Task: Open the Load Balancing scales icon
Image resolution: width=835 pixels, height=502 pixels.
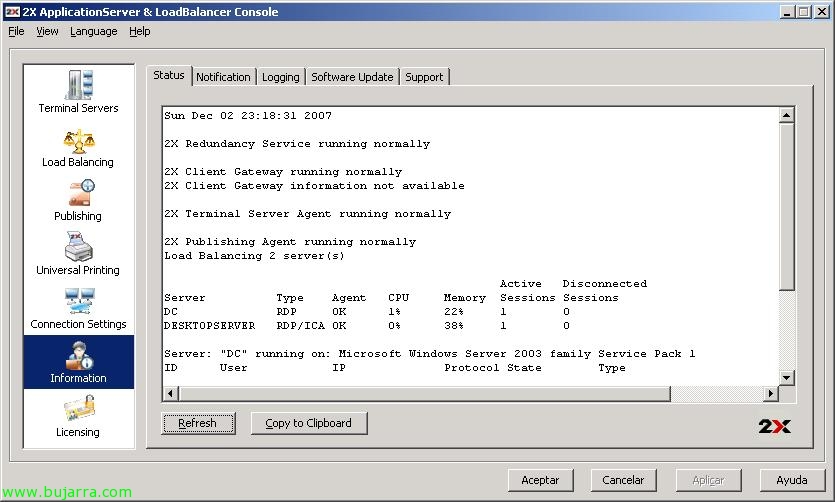Action: (x=79, y=141)
